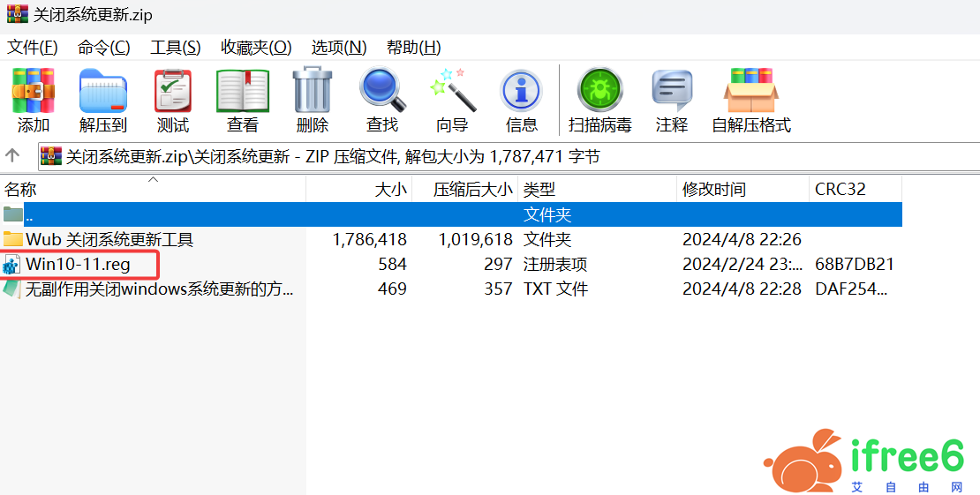980x495 pixels.
Task: Click the modified time 2024/4/8 22:26
Action: click(x=742, y=239)
